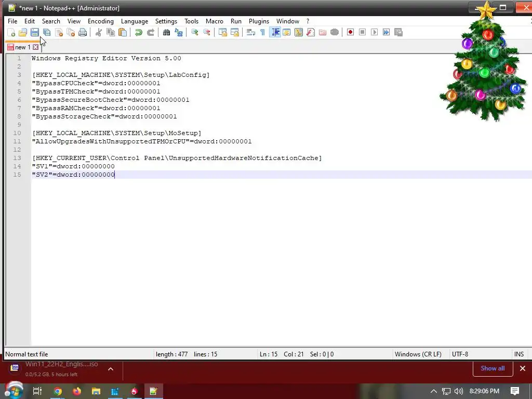Open the Plugins menu
The width and height of the screenshot is (532, 399).
coord(259,21)
